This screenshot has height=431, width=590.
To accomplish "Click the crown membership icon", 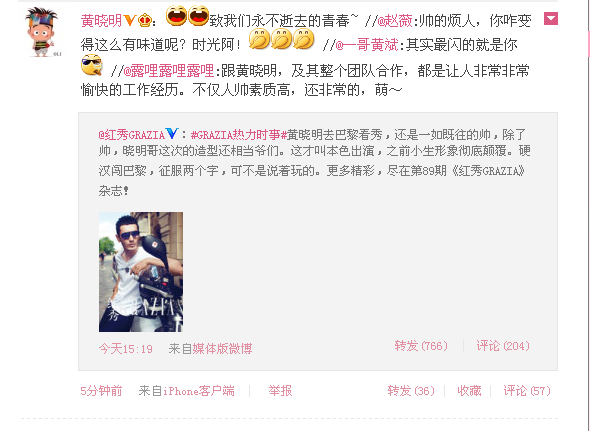I will (144, 20).
